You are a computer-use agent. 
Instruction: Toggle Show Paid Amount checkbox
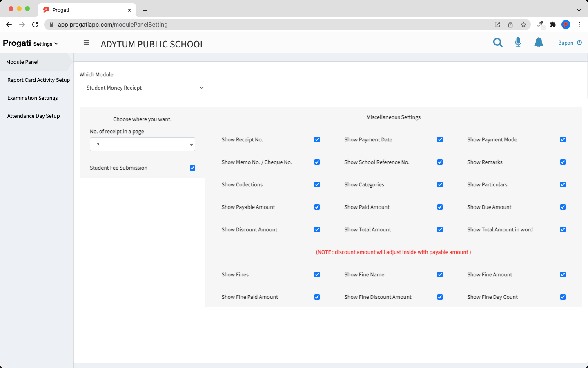[x=440, y=207]
